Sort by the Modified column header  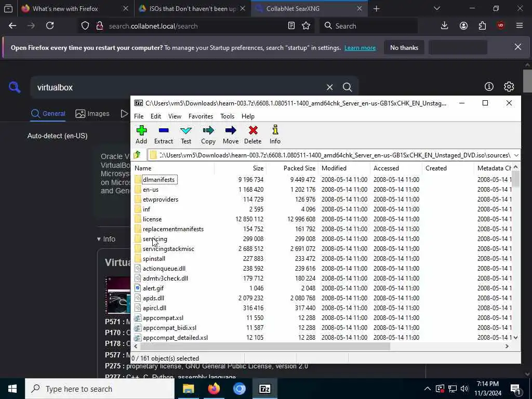[x=344, y=168]
